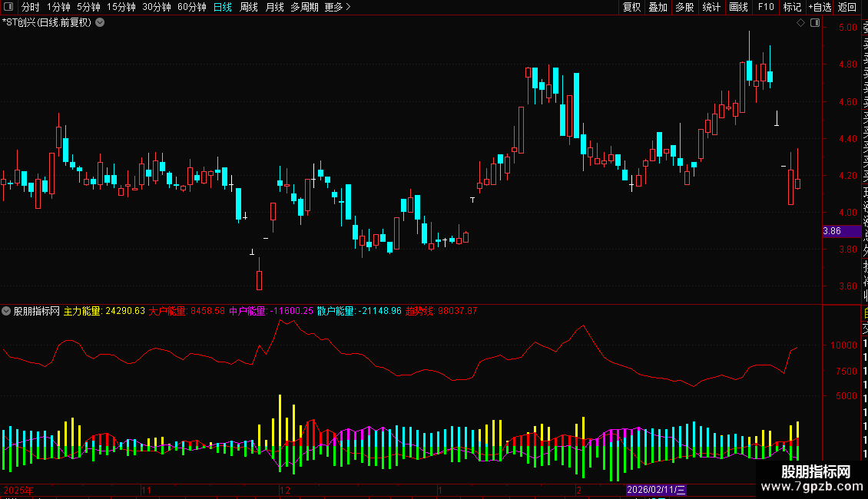Click the 复权 button
Image resolution: width=868 pixels, height=499 pixels.
tap(631, 7)
